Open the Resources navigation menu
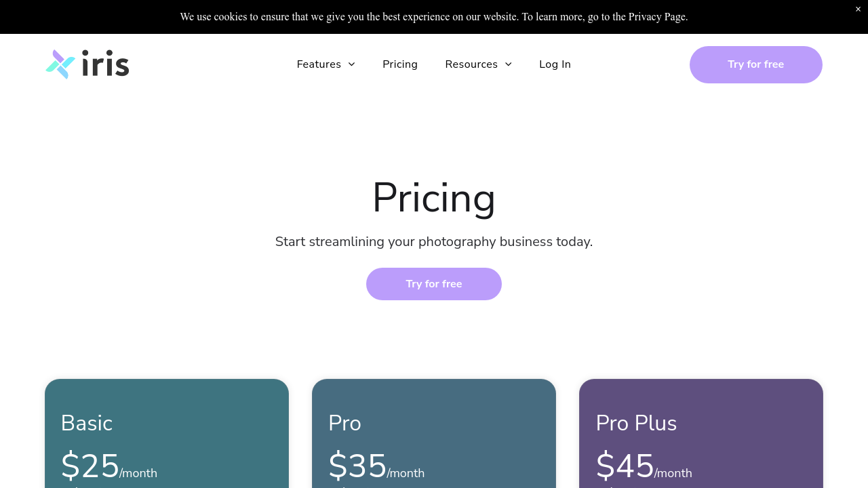Screen dimensions: 868x488 tap(471, 64)
